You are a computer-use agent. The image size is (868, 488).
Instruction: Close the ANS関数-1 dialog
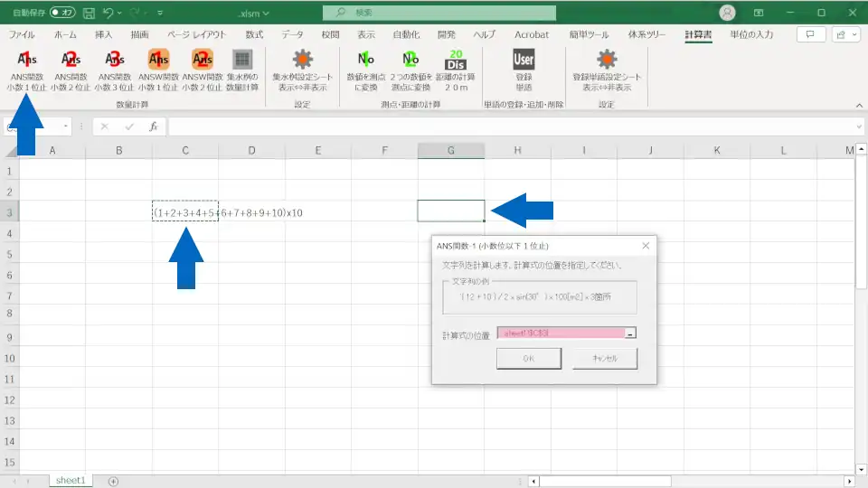[646, 246]
